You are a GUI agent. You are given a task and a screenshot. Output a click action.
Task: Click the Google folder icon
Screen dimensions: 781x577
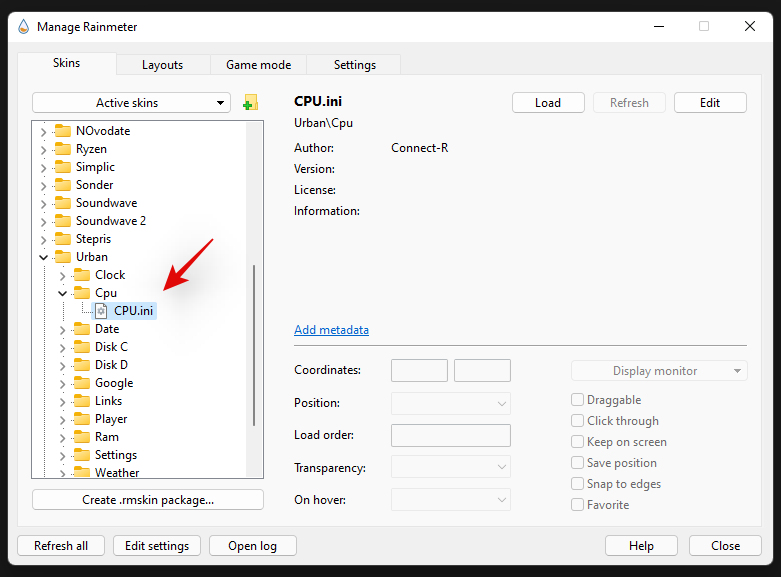pos(82,383)
